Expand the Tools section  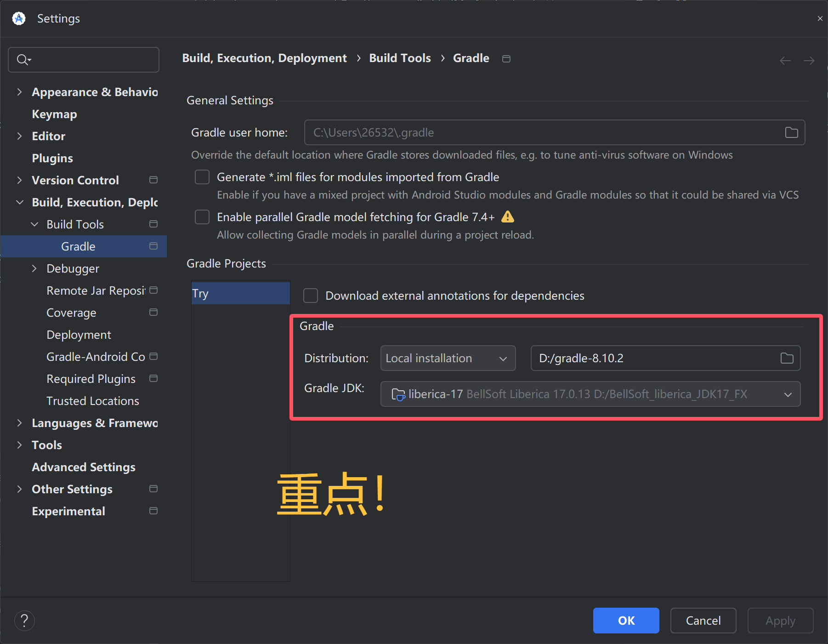(x=19, y=445)
